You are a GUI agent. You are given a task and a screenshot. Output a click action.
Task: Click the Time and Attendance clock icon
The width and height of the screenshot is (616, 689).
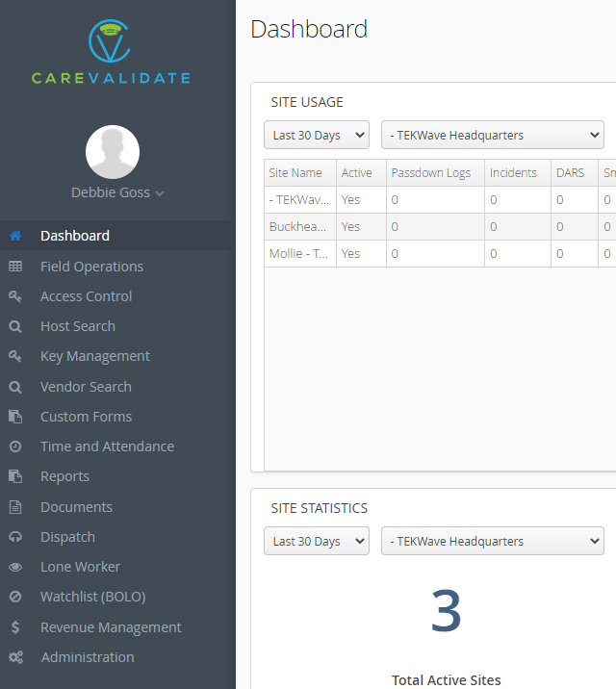tap(15, 447)
